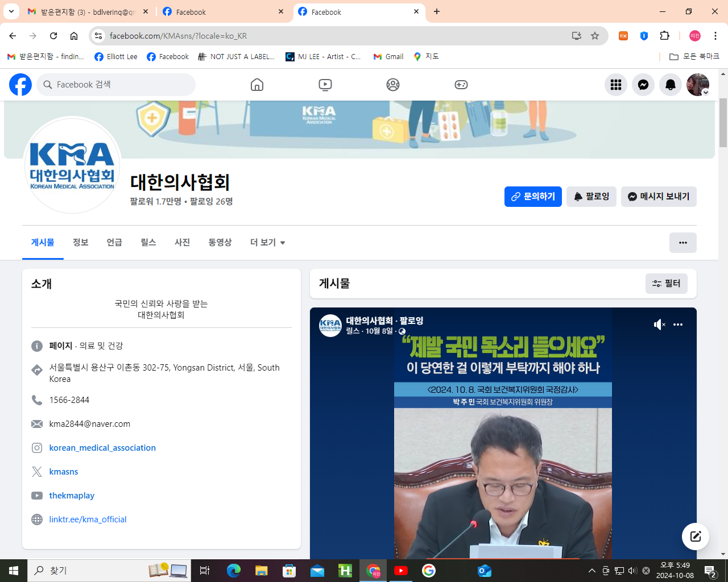Open the Watch video section icon
The width and height of the screenshot is (728, 582).
click(x=325, y=84)
